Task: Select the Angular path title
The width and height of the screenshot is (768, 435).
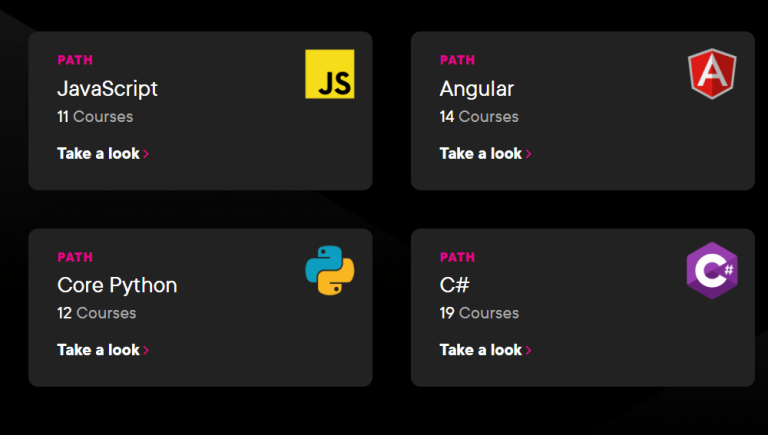Action: click(476, 88)
